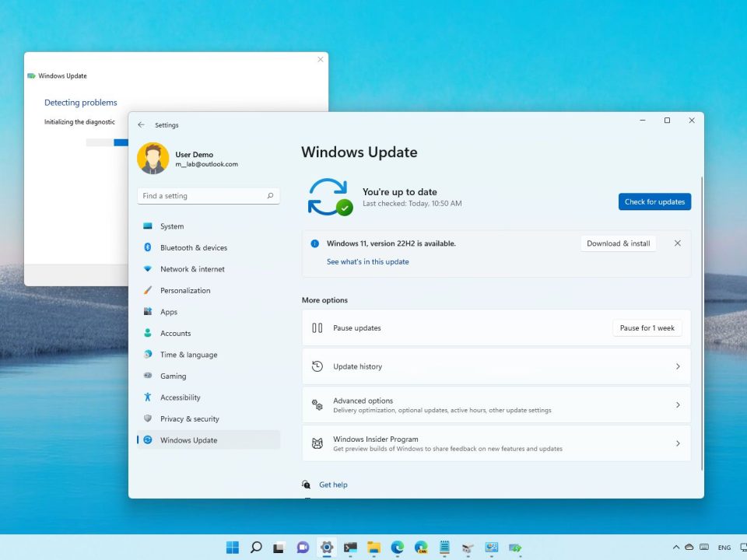Click the Windows Insider Program icon
This screenshot has width=747, height=560.
pyautogui.click(x=317, y=443)
